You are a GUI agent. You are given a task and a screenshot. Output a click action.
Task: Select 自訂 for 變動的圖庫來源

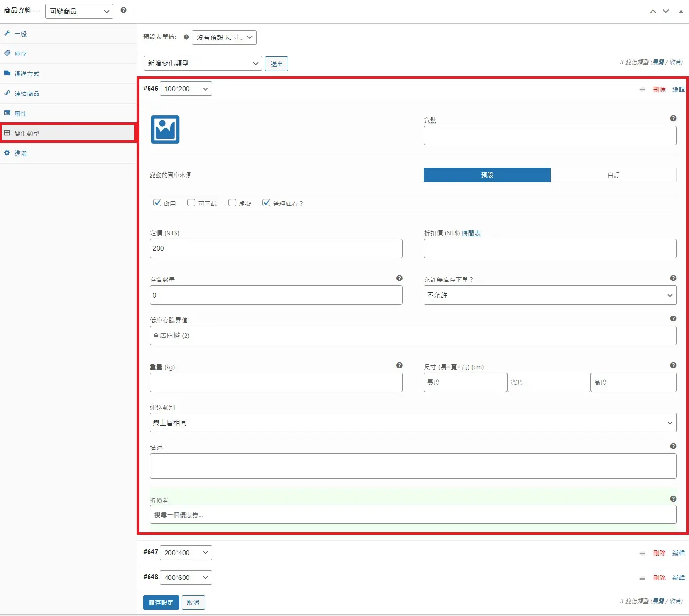(x=613, y=175)
